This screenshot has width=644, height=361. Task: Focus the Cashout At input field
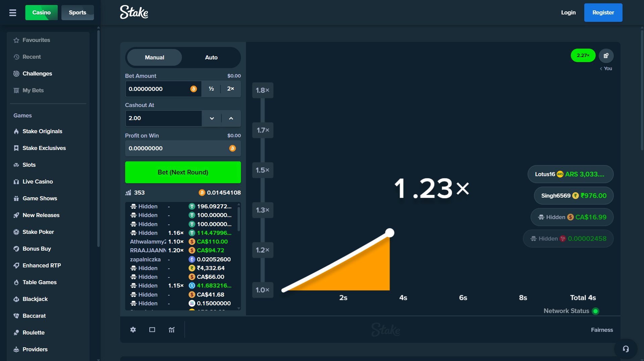[163, 118]
